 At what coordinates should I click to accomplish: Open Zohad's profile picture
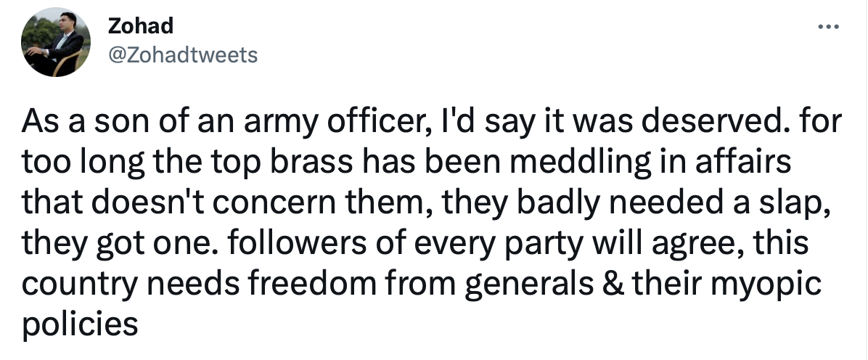click(x=55, y=42)
